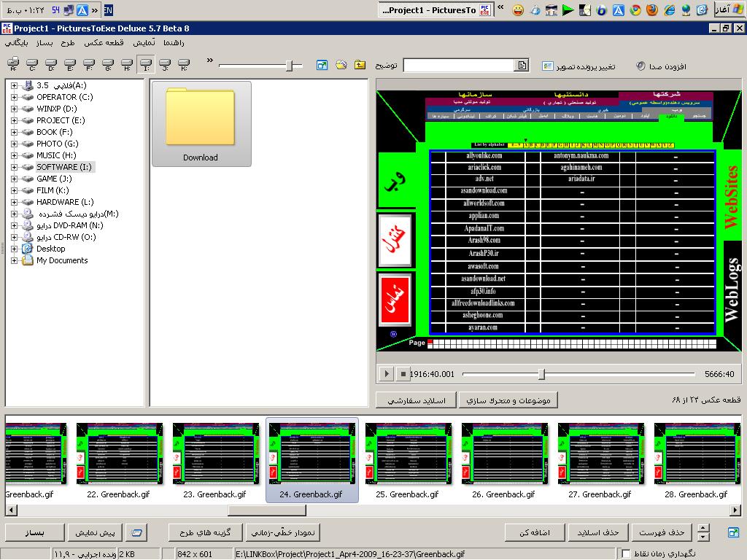Image resolution: width=747 pixels, height=560 pixels.
Task: Expand the PHOTO (G:) tree node
Action: (x=14, y=144)
